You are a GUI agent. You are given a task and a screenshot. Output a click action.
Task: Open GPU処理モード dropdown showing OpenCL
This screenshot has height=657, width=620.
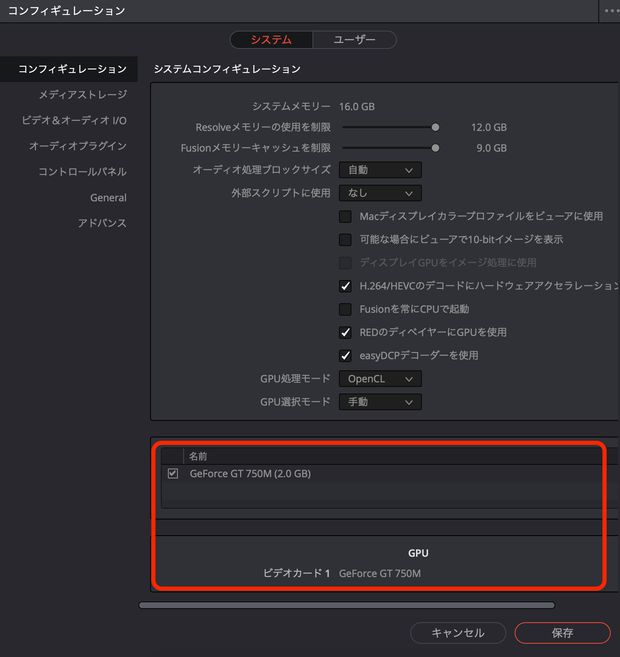pyautogui.click(x=380, y=379)
